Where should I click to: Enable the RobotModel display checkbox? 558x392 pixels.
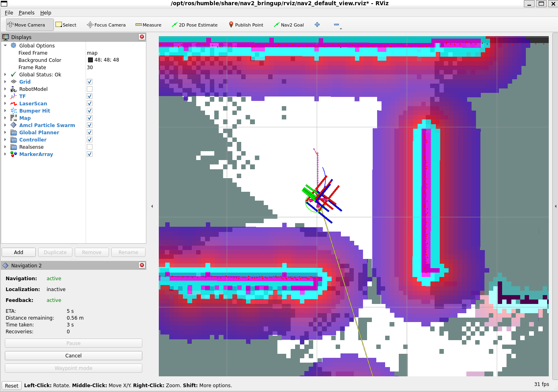(90, 89)
